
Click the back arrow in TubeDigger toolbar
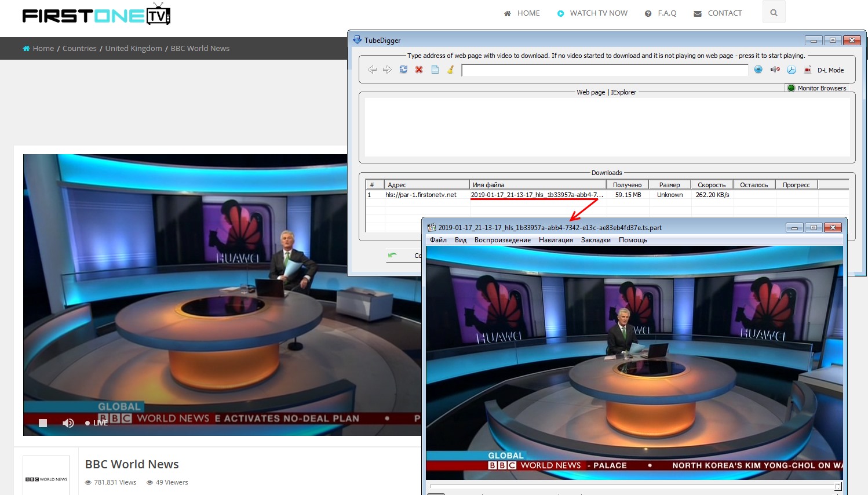click(x=372, y=70)
